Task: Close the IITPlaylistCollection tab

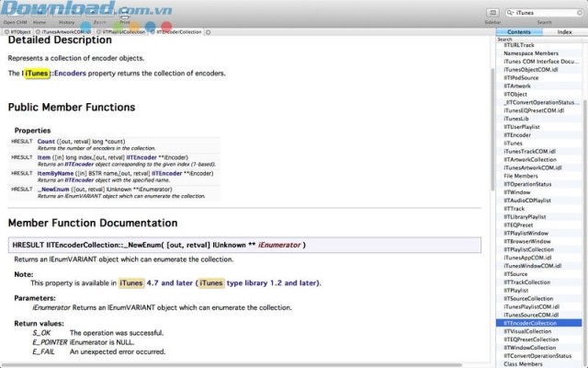Action: tap(96, 31)
